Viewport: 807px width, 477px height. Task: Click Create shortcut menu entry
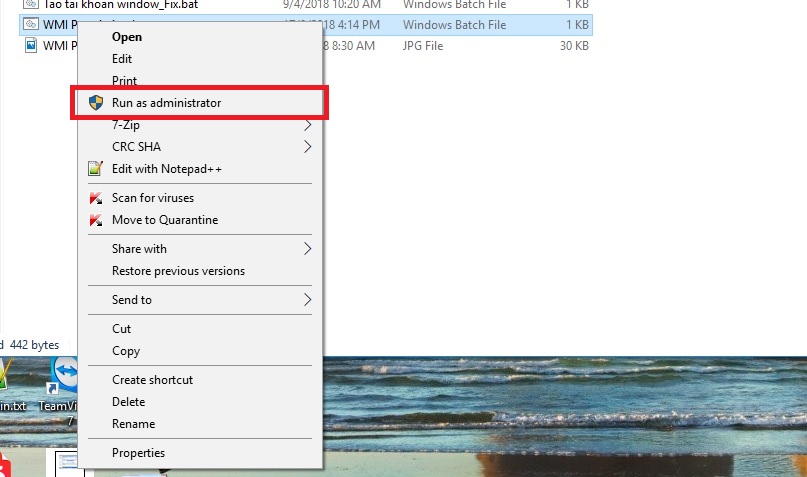(x=152, y=380)
